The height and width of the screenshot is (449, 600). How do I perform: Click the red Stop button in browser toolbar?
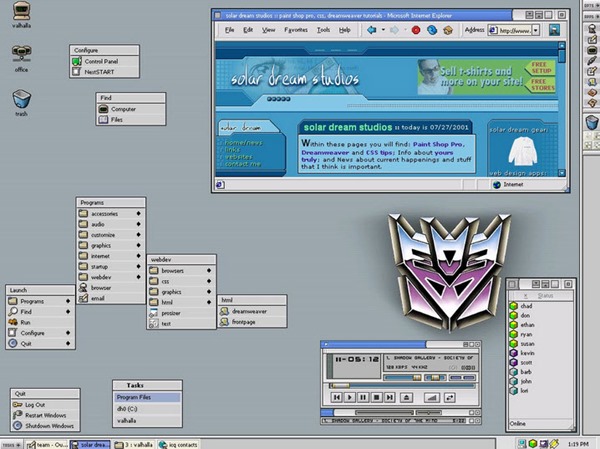(416, 30)
